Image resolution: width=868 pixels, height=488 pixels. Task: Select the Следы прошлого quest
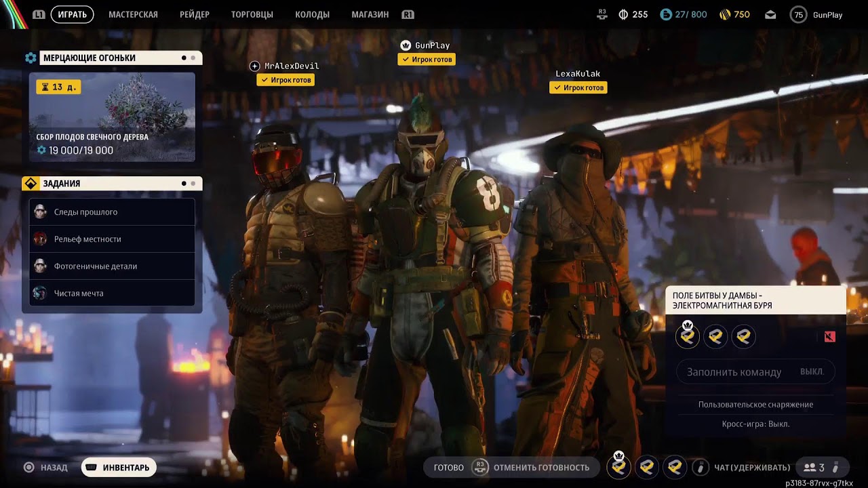click(x=112, y=212)
